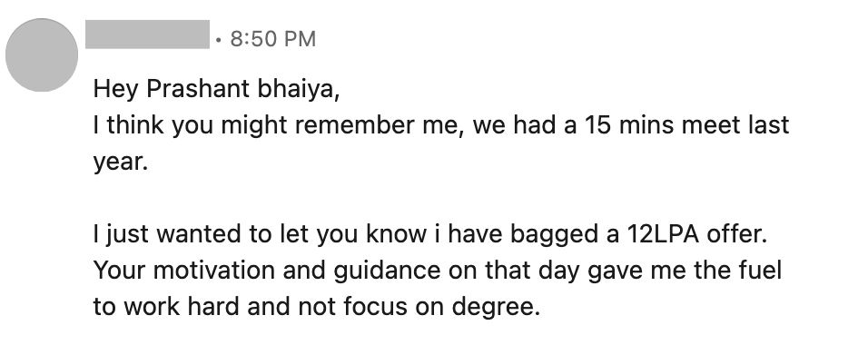Click the word 'bhaiya,' in the greeting

pos(299,90)
